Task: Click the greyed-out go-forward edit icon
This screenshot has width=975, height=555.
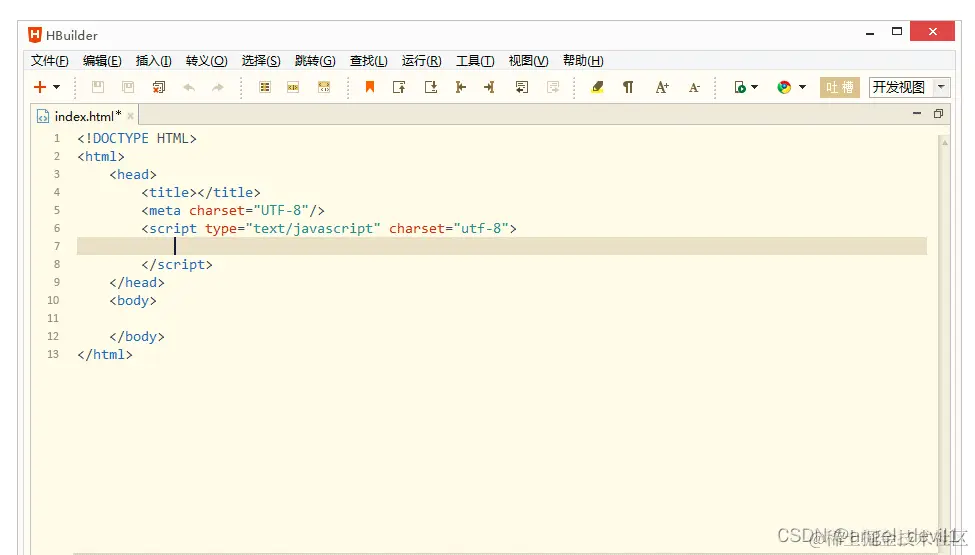Action: tap(553, 87)
